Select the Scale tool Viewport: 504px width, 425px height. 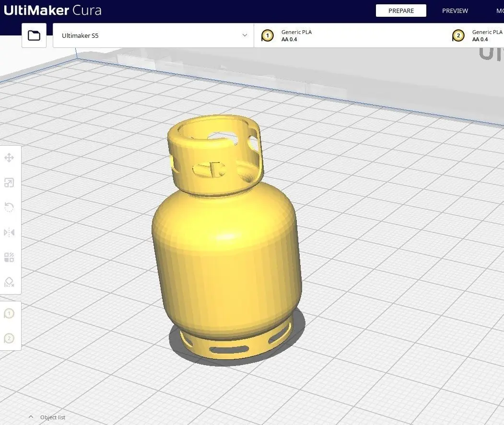(x=9, y=183)
